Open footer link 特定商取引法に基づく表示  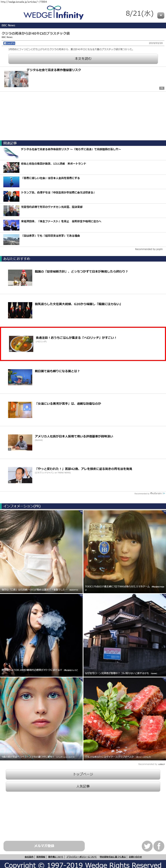113,857
